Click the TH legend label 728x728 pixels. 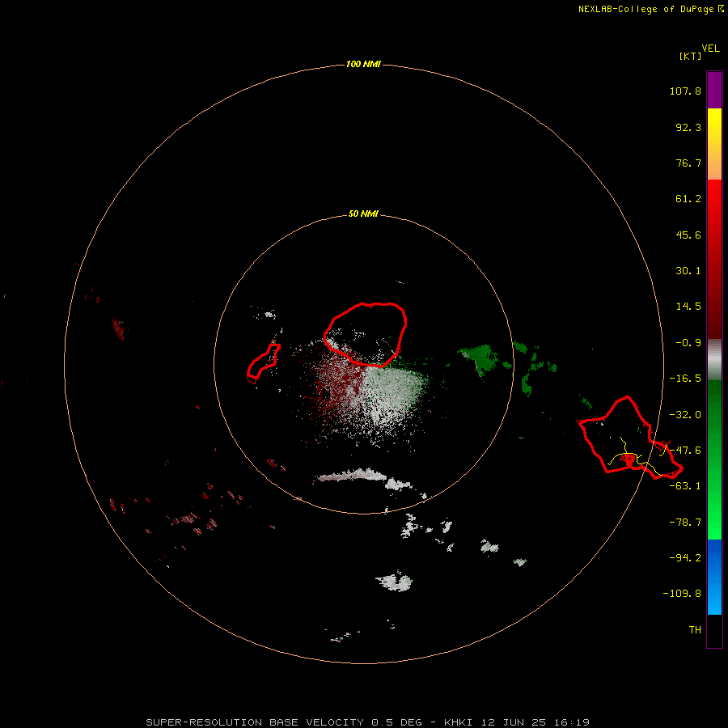[695, 629]
